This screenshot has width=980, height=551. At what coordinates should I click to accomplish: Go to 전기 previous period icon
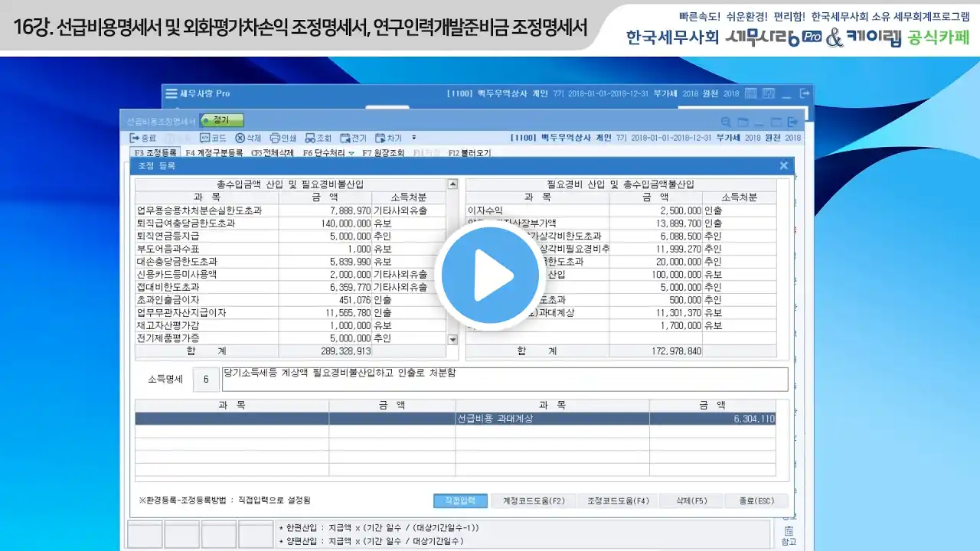pyautogui.click(x=354, y=138)
